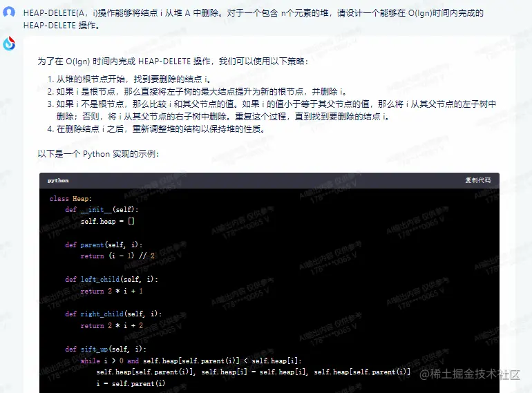Click the code line return (i - 1) // 2
This screenshot has width=532, height=393.
tap(117, 256)
